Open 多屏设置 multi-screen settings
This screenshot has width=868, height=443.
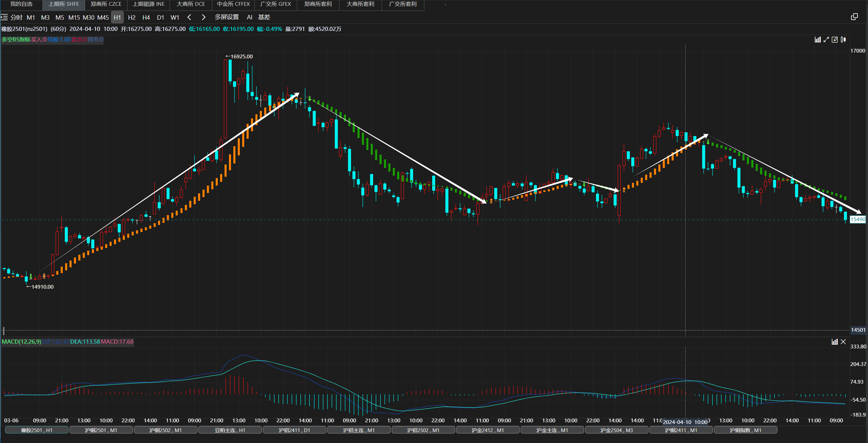[227, 17]
